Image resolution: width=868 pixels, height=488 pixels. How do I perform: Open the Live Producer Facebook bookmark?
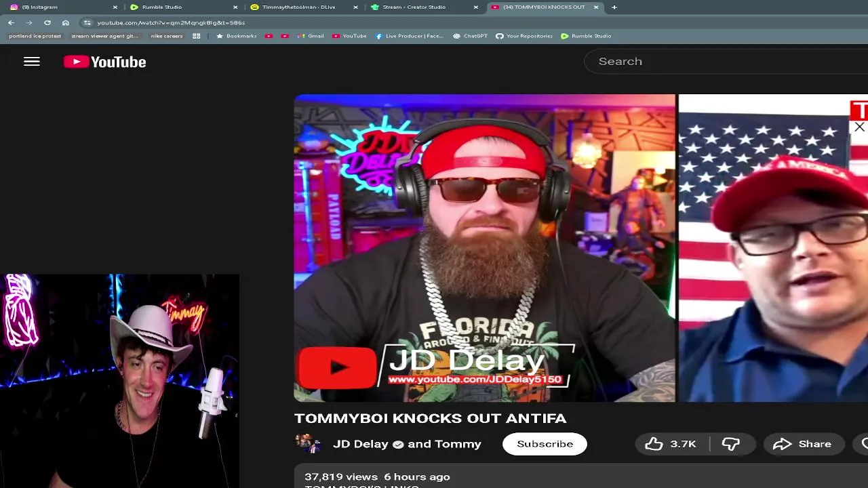[x=409, y=36]
